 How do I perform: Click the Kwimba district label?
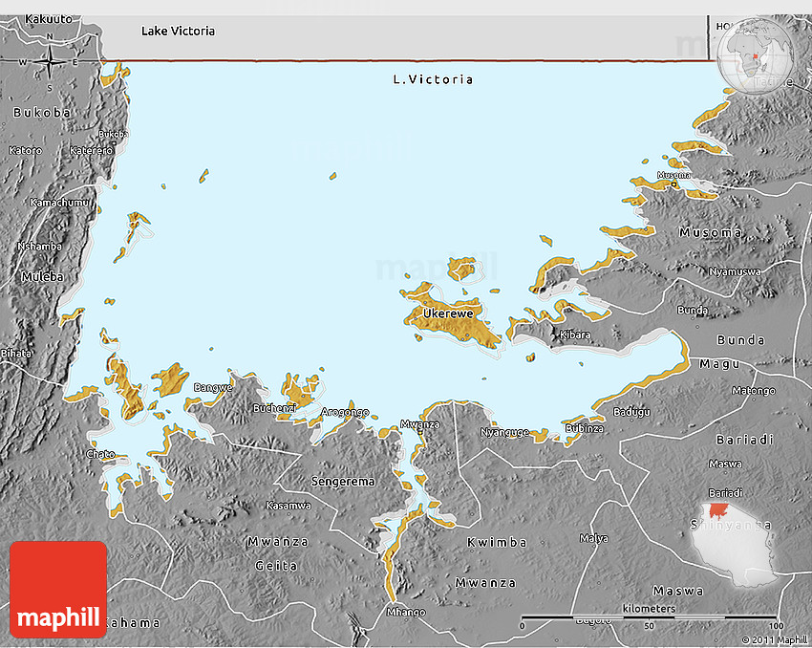coord(496,543)
